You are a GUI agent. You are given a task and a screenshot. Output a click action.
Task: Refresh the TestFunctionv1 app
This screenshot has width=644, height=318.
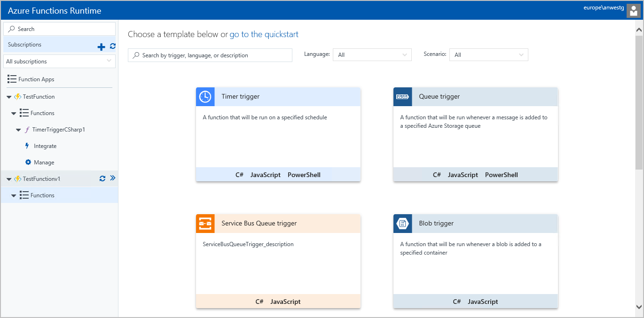[x=102, y=178]
